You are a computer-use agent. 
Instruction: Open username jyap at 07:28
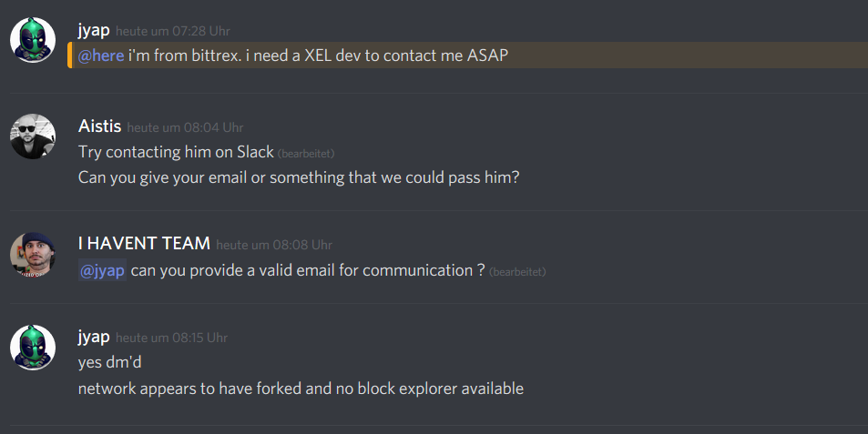(94, 30)
